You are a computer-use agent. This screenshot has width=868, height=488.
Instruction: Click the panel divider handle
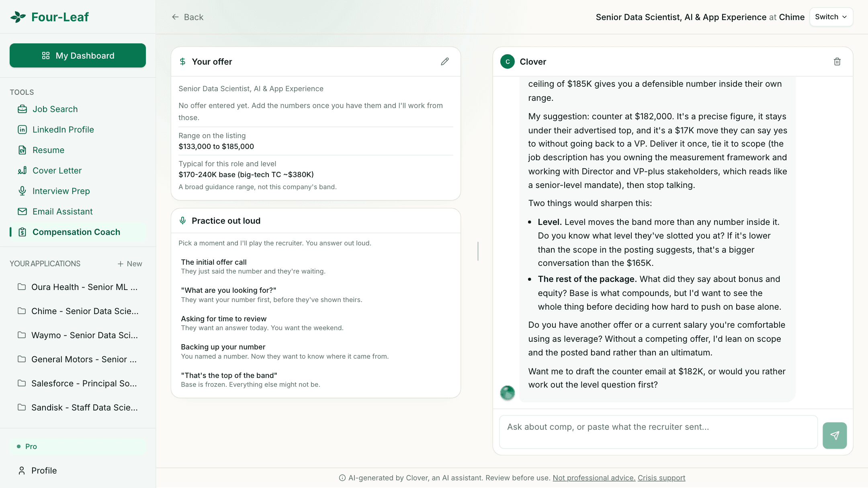pyautogui.click(x=478, y=251)
